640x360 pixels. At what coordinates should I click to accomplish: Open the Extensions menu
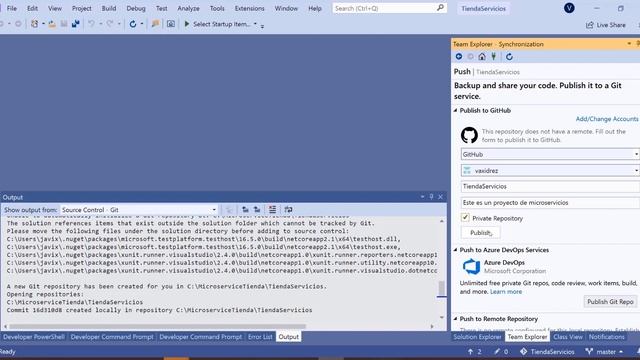click(x=249, y=8)
